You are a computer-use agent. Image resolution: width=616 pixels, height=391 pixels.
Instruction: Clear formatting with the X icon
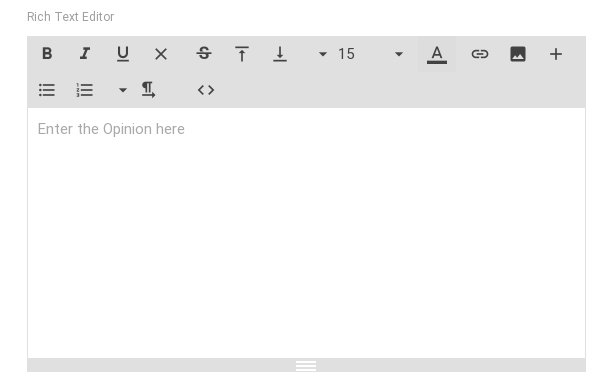161,54
